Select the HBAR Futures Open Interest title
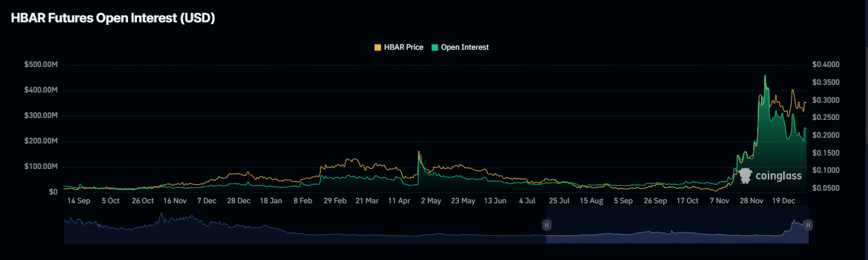This screenshot has width=868, height=260. click(113, 18)
